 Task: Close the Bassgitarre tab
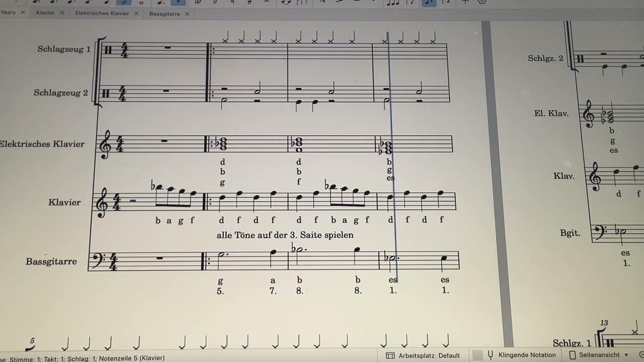click(187, 14)
